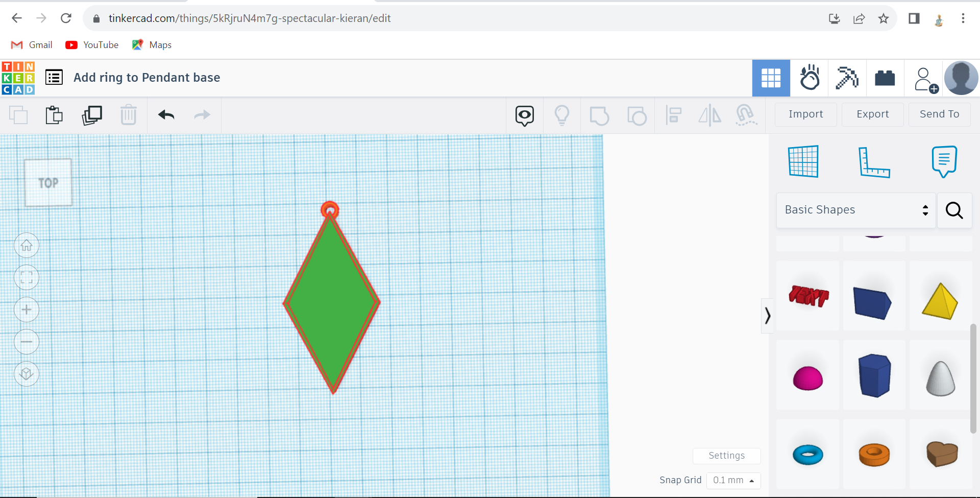Toggle the Cruise magnet tool
This screenshot has height=498, width=980.
(746, 115)
